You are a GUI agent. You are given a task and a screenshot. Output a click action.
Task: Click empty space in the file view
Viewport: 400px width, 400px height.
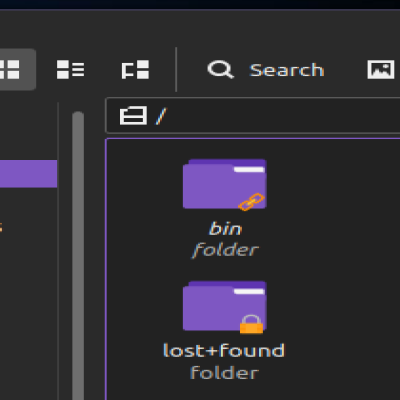point(333,267)
